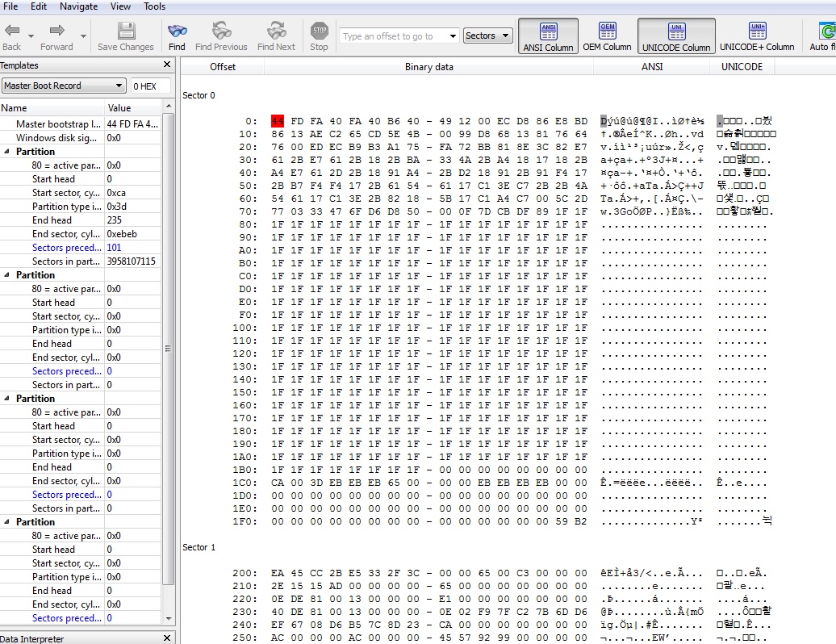Screen dimensions: 836x644
Task: Collapse the first Partition tree node
Action: 7,152
